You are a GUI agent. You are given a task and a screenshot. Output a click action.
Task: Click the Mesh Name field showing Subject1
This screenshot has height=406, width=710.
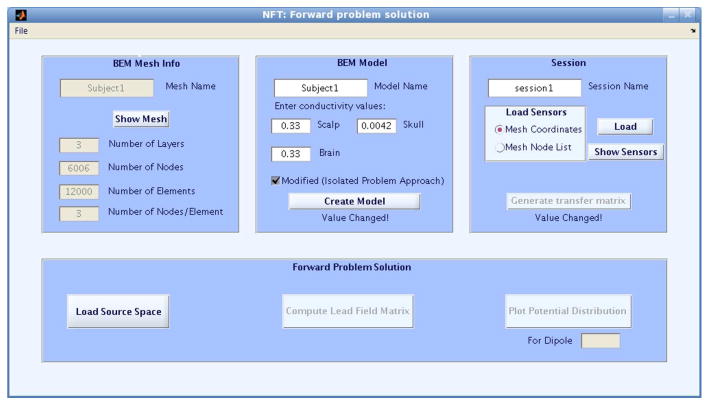pyautogui.click(x=106, y=88)
